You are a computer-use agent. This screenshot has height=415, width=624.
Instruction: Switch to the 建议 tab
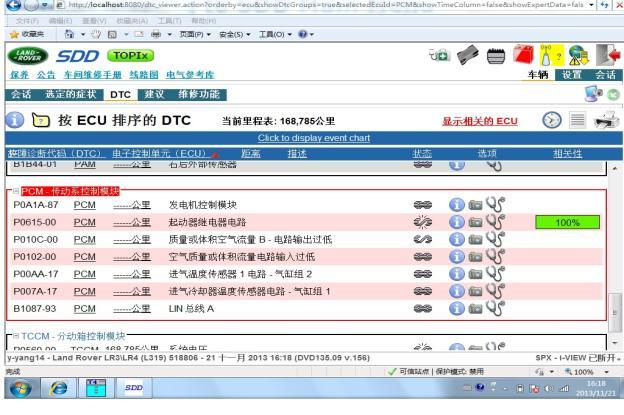click(x=154, y=94)
